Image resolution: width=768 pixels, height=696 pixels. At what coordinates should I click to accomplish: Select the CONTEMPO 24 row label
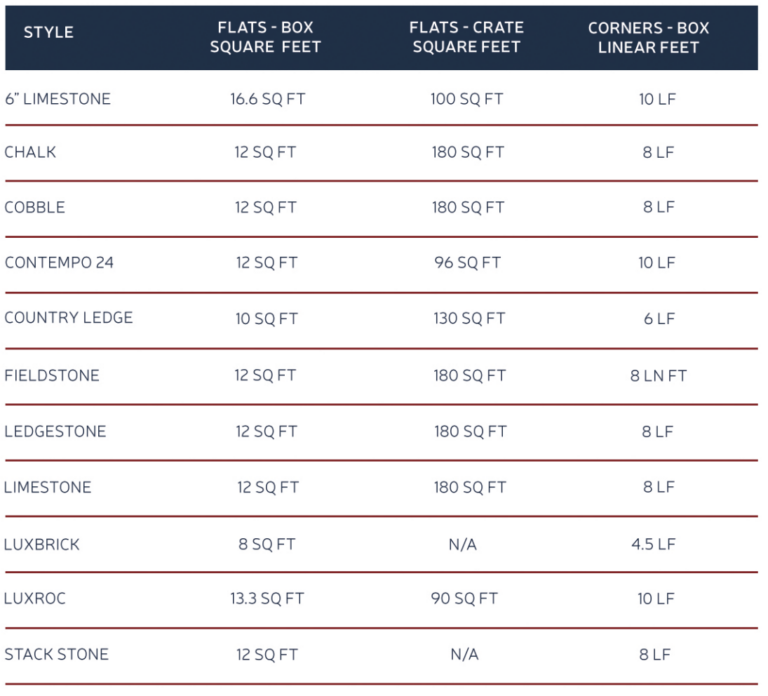click(59, 263)
